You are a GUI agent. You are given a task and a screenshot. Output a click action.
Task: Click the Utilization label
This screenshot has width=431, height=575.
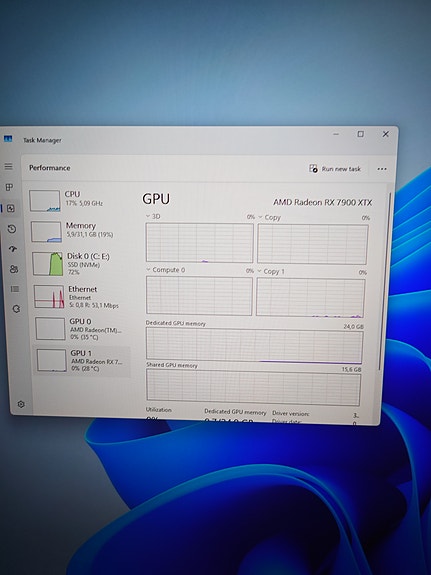coord(158,410)
